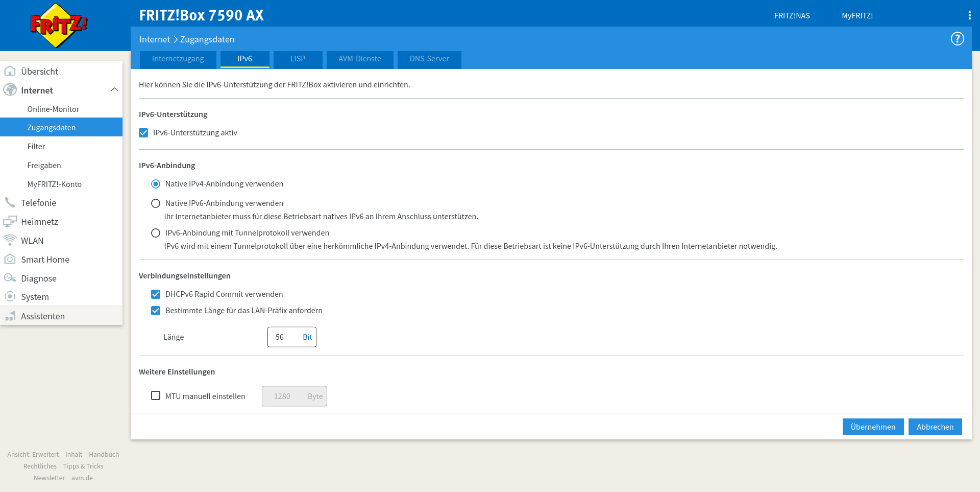
Task: Click the Übersicht home icon
Action: [10, 71]
